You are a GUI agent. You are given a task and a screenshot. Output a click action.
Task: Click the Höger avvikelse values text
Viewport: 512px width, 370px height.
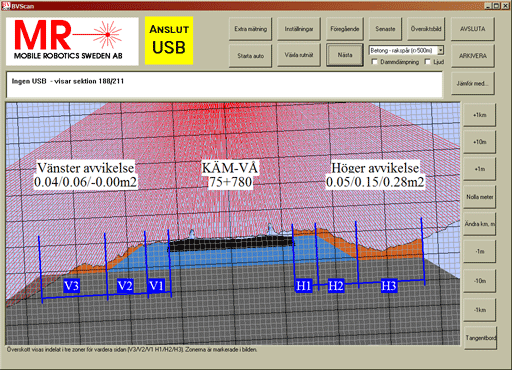(x=375, y=182)
